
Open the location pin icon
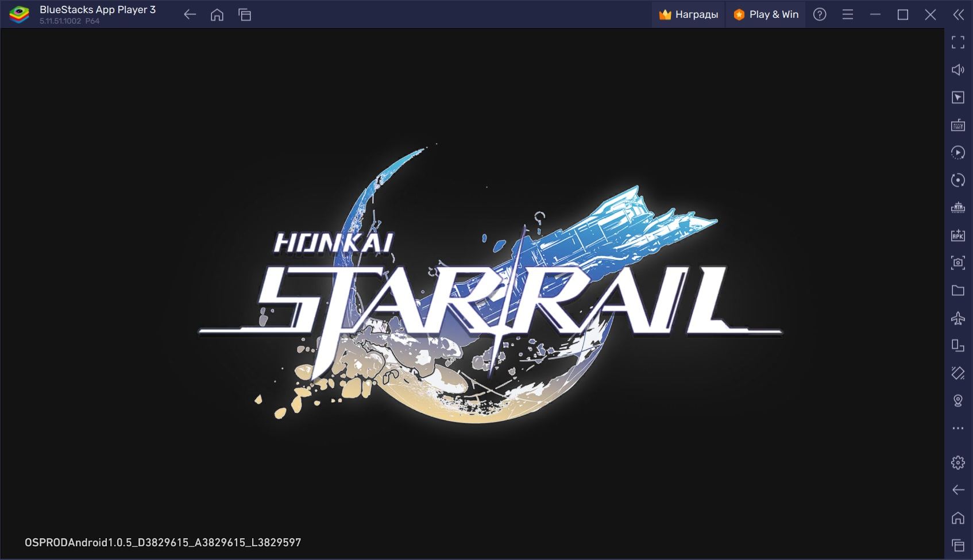pos(958,400)
